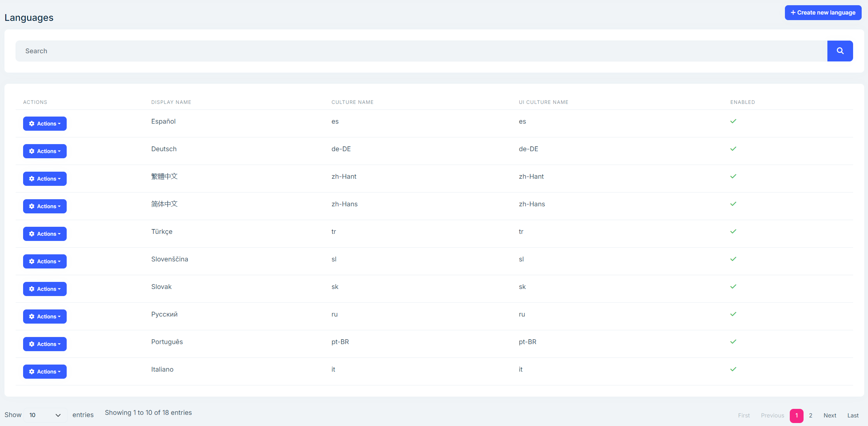
Task: Go to page 2 of results
Action: coord(811,416)
